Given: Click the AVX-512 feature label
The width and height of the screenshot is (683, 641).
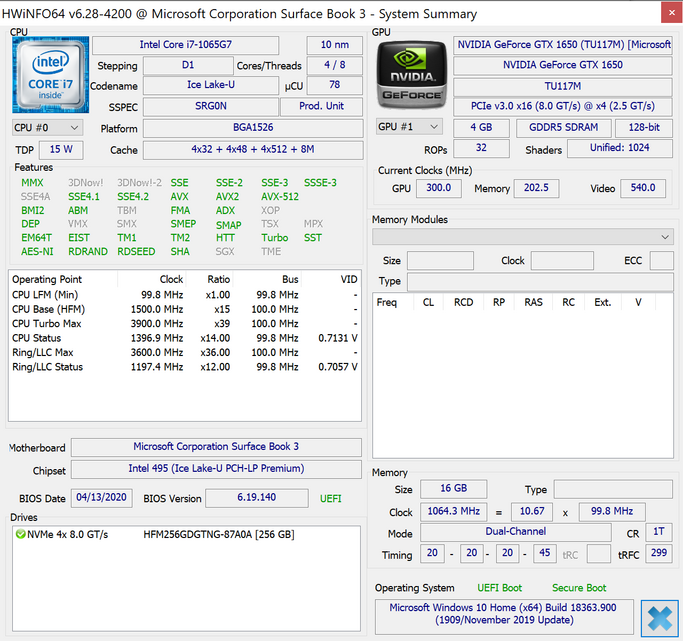Looking at the screenshot, I should [279, 197].
